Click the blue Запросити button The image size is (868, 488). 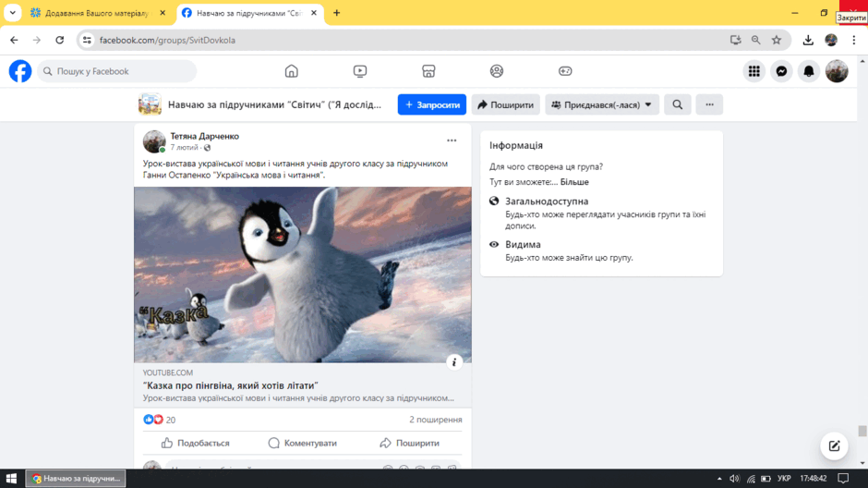point(432,104)
